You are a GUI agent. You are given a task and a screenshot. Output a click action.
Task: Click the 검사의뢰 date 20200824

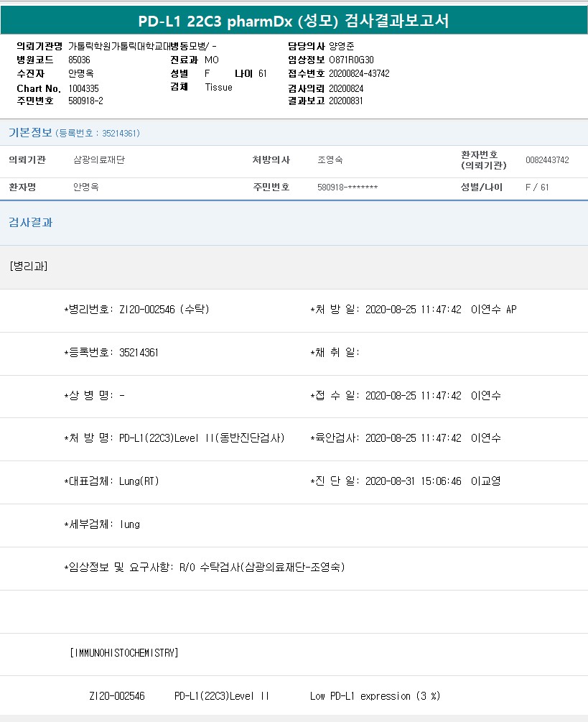[x=346, y=88]
